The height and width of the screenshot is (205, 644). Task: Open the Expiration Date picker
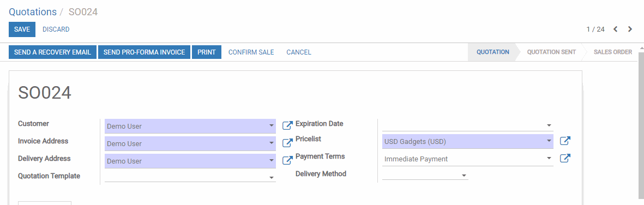coord(468,125)
